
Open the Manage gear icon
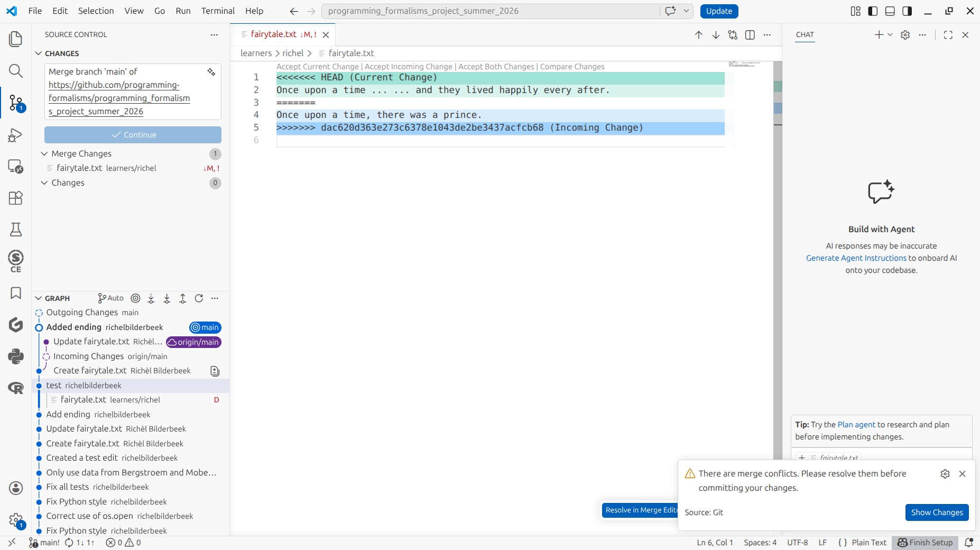click(16, 520)
